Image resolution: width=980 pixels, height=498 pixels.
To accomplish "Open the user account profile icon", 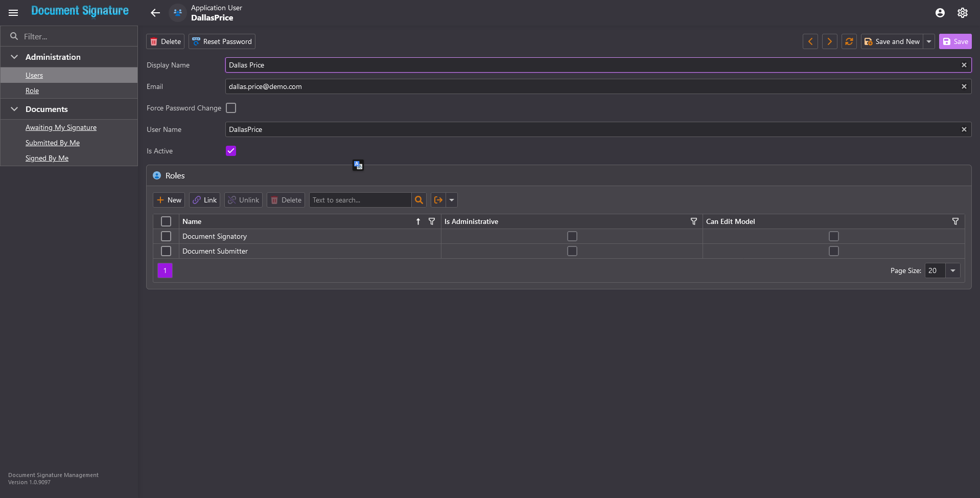I will pos(940,13).
